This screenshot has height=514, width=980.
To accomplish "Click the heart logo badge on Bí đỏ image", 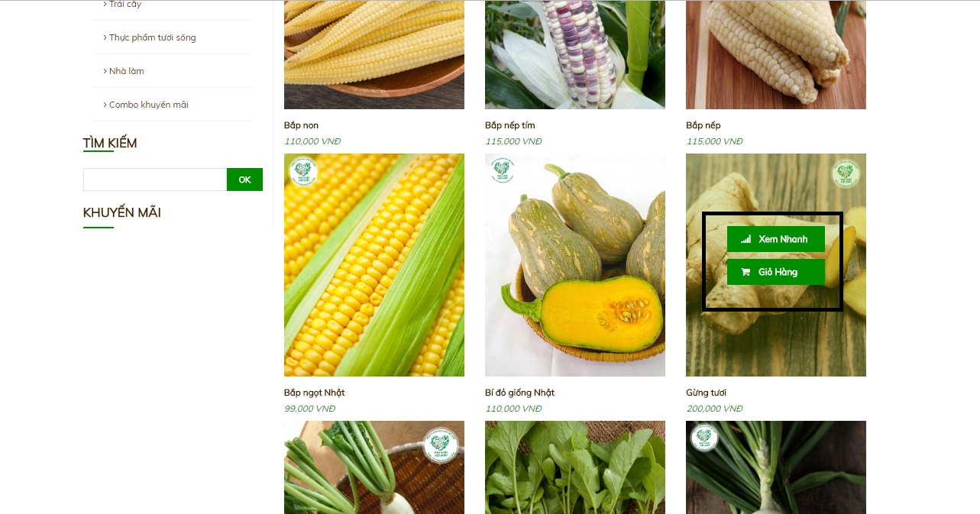I will tap(503, 170).
